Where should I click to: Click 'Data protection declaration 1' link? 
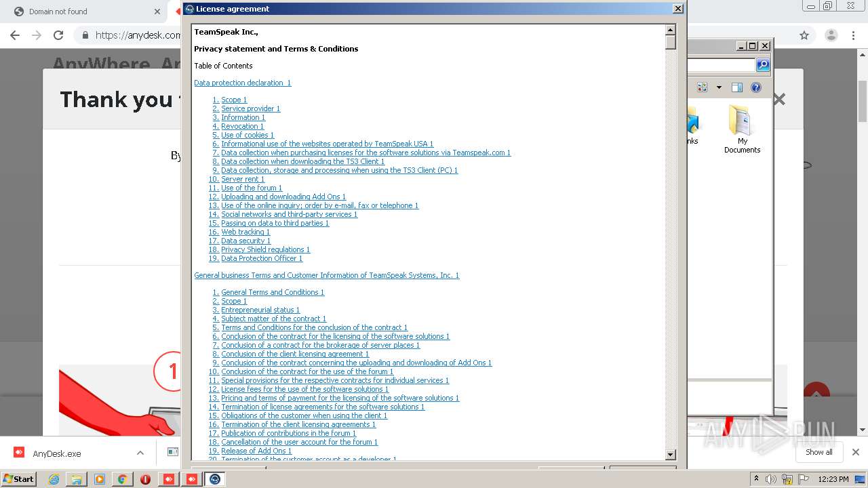click(242, 83)
